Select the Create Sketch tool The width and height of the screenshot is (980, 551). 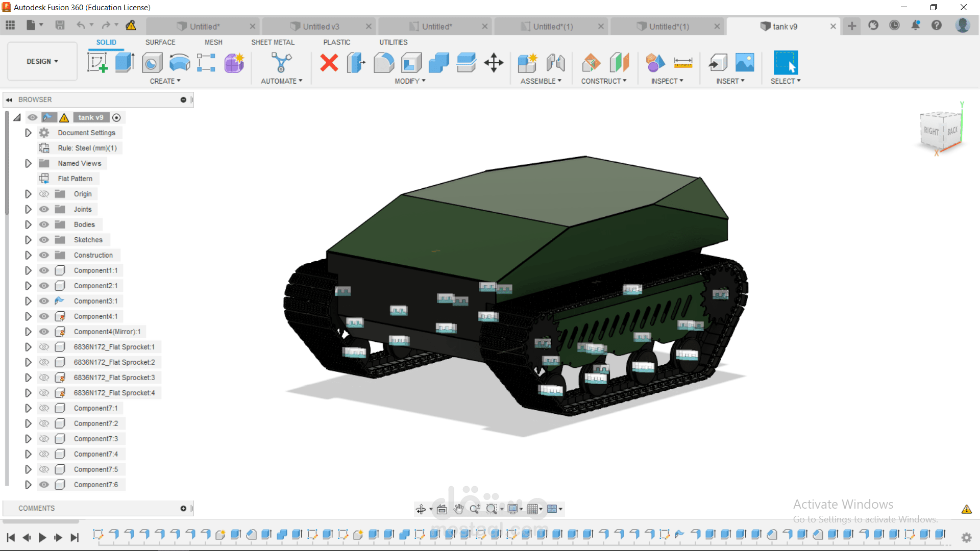pyautogui.click(x=97, y=63)
